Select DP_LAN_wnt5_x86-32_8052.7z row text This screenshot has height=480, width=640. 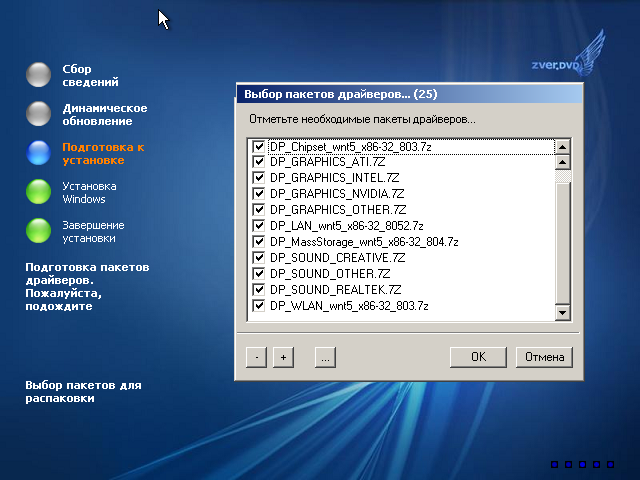pos(347,226)
